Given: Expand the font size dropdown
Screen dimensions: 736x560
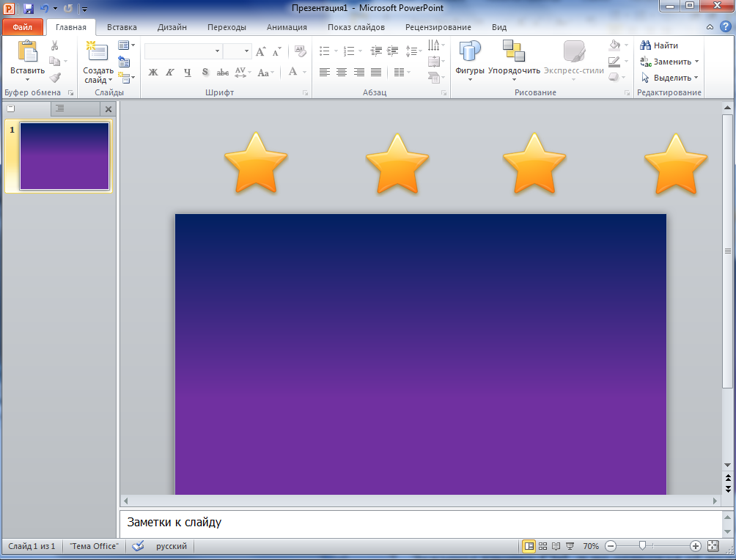Looking at the screenshot, I should (246, 51).
